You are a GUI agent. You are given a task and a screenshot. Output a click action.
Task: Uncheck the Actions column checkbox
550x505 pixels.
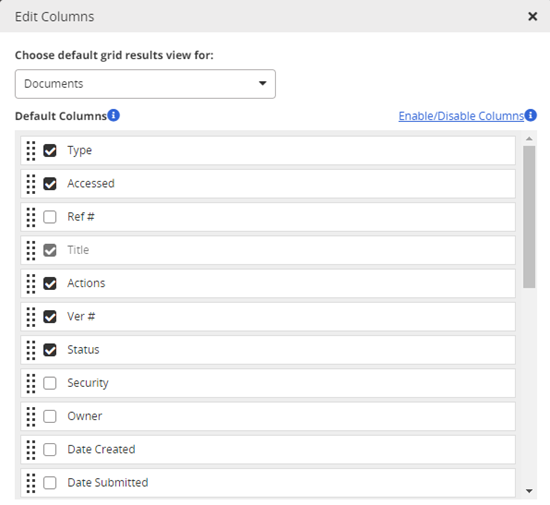(x=50, y=283)
